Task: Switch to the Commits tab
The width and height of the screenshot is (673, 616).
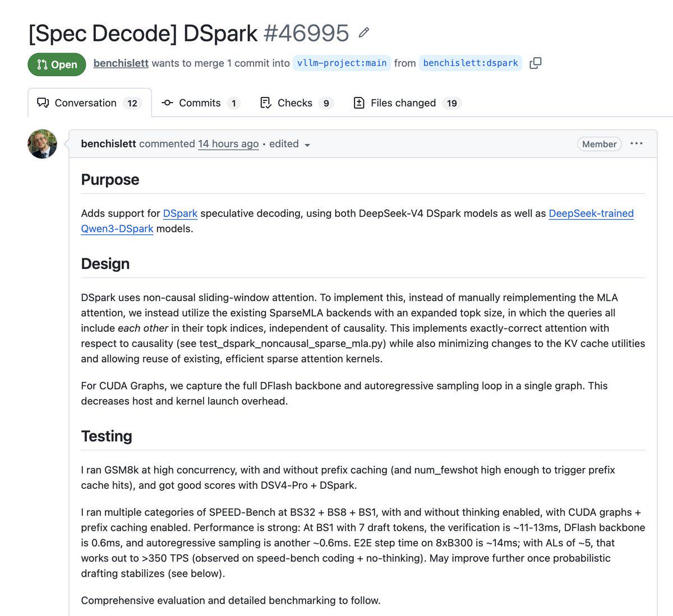Action: (x=200, y=103)
